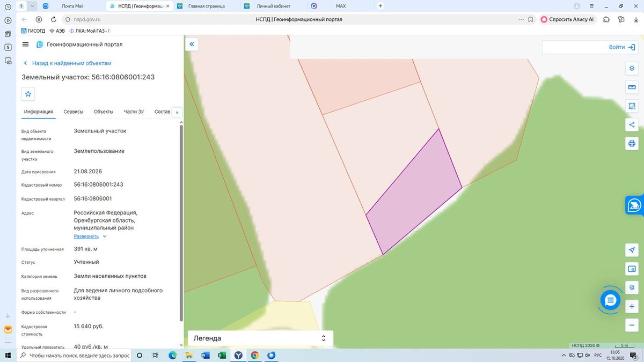The height and width of the screenshot is (362, 644).
Task: Open the browser extensions puzzle icon
Action: [606, 19]
